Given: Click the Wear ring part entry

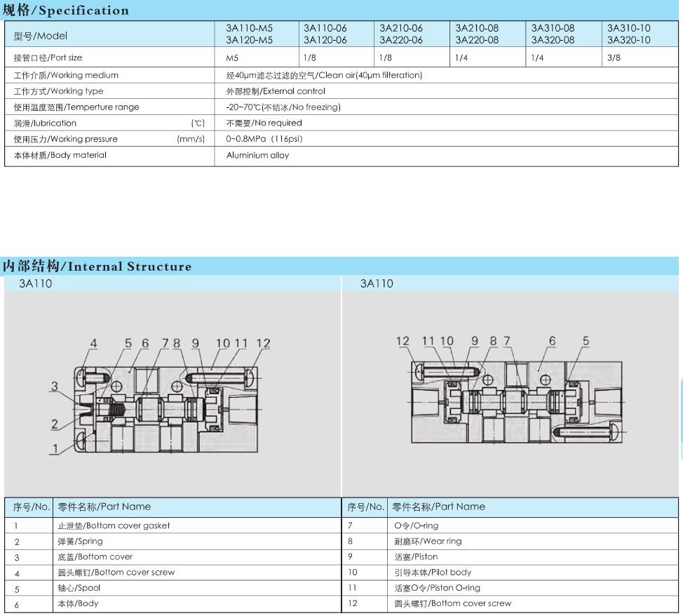Looking at the screenshot, I should (x=428, y=542).
